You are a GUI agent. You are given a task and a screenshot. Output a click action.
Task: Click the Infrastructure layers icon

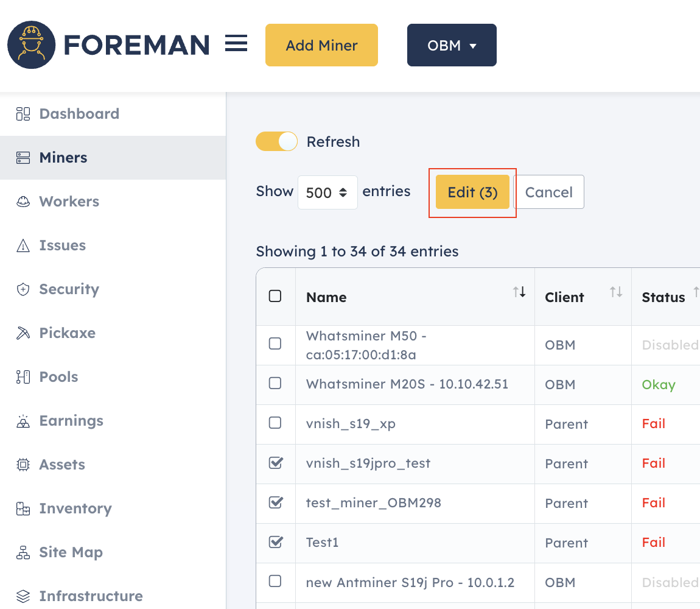pyautogui.click(x=23, y=596)
